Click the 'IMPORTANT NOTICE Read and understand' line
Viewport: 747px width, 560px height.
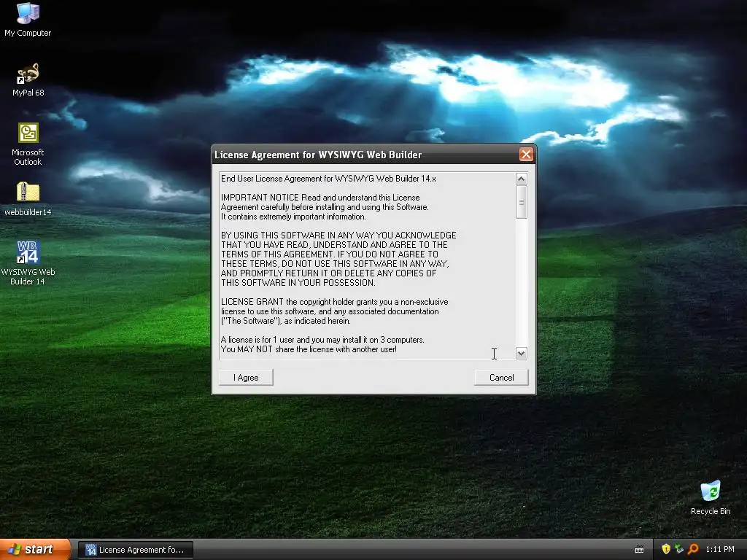(x=320, y=197)
